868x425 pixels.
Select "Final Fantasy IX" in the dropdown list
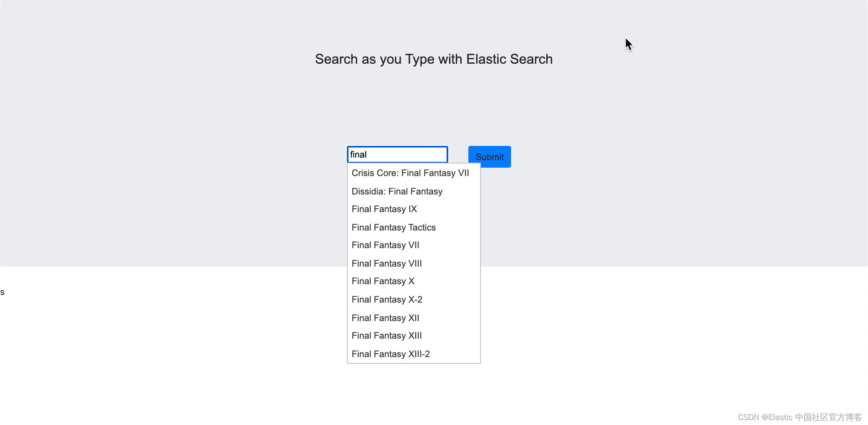[384, 209]
